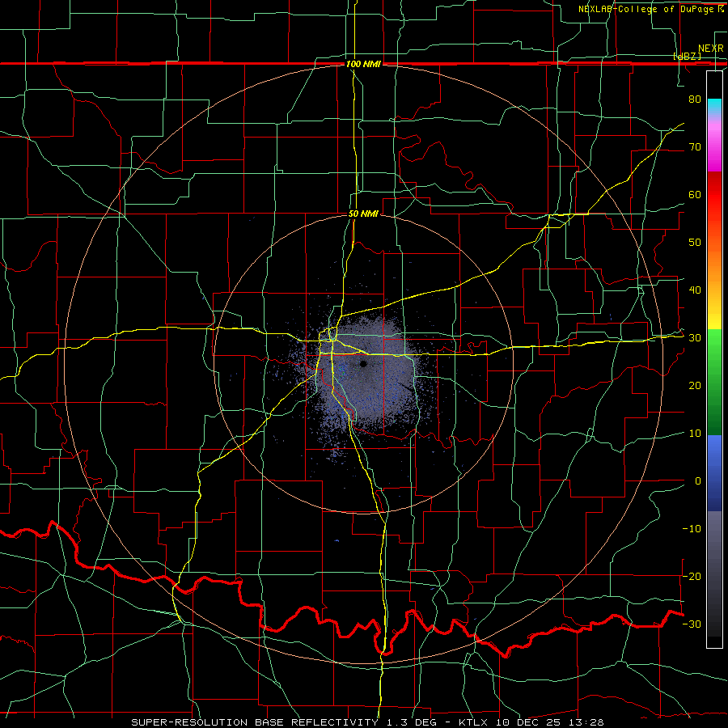The height and width of the screenshot is (728, 728).
Task: Click the 10 dBZ scale label
Action: pyautogui.click(x=695, y=434)
